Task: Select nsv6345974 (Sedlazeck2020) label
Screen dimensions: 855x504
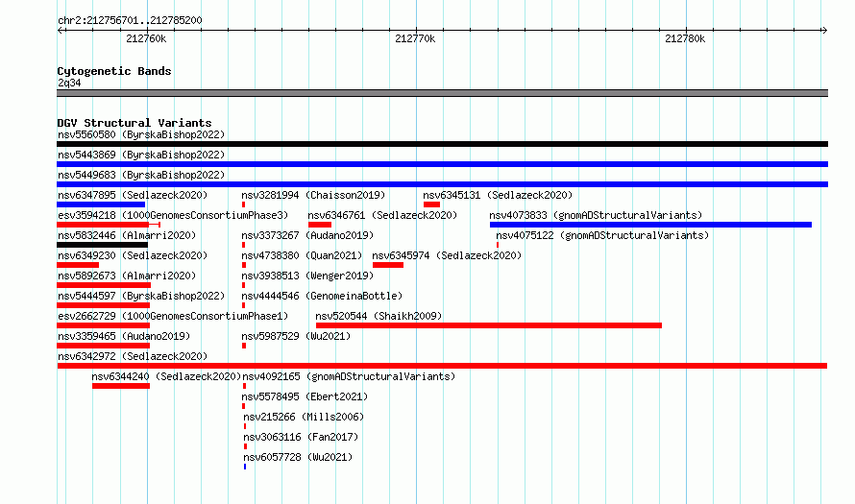Action: [x=447, y=255]
